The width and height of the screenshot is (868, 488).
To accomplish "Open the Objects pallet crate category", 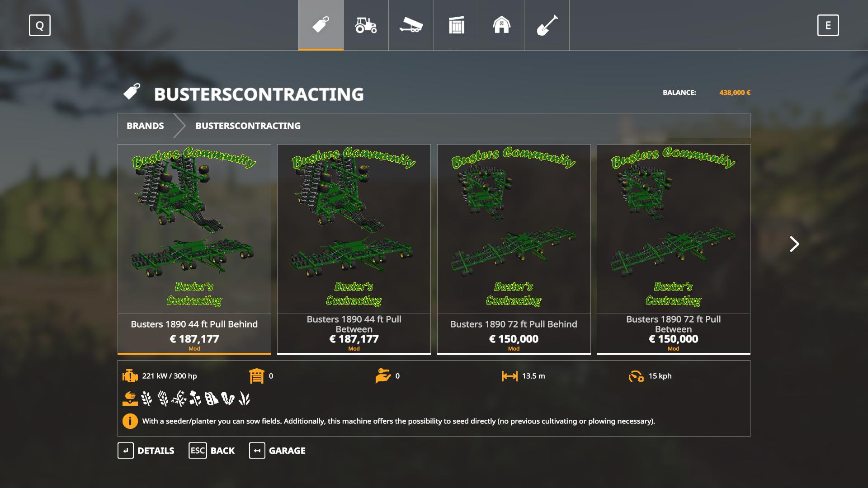I will point(456,25).
